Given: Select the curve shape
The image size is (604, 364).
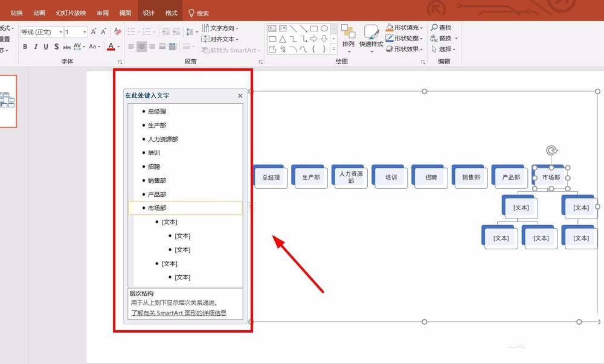Looking at the screenshot, I should coord(304,49).
